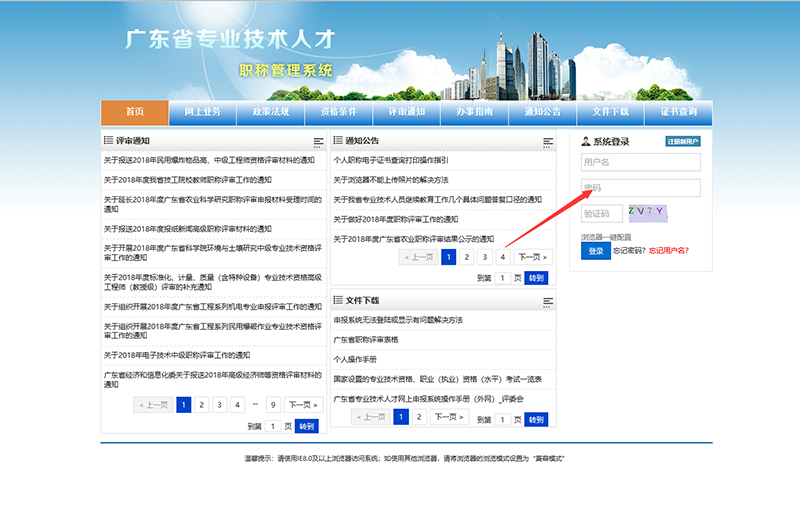Click the list icon beside 文件下载 title
Screen dimensions: 800x517
click(x=338, y=301)
